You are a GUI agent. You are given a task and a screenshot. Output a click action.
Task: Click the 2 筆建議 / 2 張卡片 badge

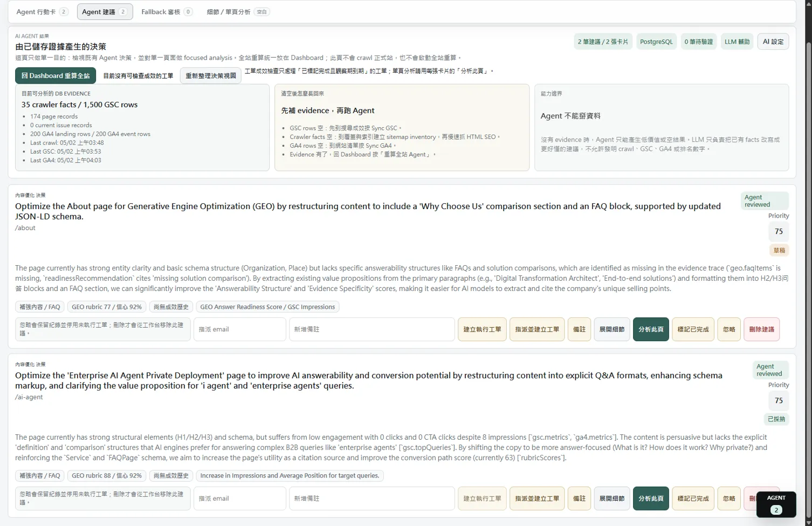point(603,41)
